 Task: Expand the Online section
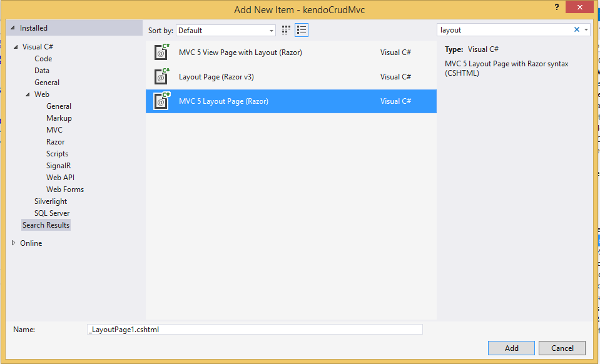tap(13, 243)
